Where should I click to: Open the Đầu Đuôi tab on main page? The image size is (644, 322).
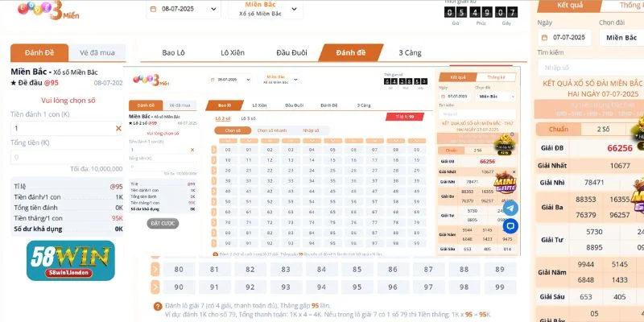pyautogui.click(x=291, y=52)
